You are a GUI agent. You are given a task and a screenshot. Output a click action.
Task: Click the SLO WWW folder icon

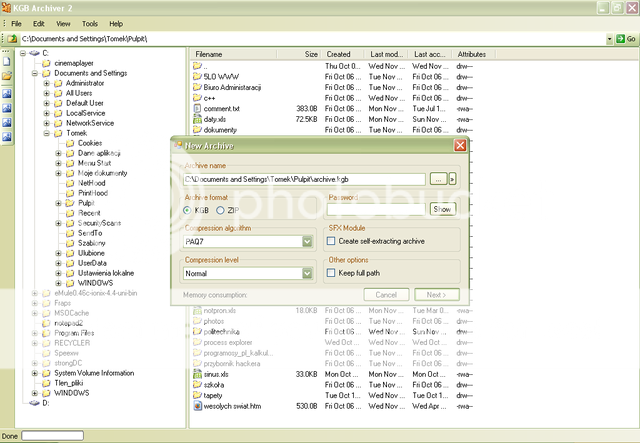pyautogui.click(x=197, y=76)
